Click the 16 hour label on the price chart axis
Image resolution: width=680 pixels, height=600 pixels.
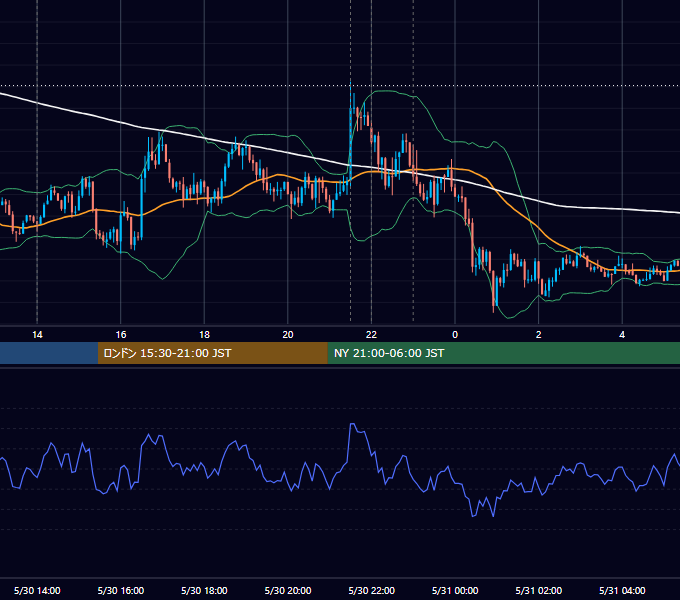tap(121, 335)
